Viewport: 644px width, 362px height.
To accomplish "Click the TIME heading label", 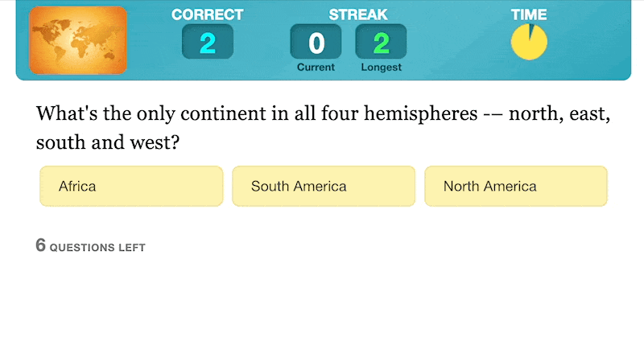I will point(529,14).
